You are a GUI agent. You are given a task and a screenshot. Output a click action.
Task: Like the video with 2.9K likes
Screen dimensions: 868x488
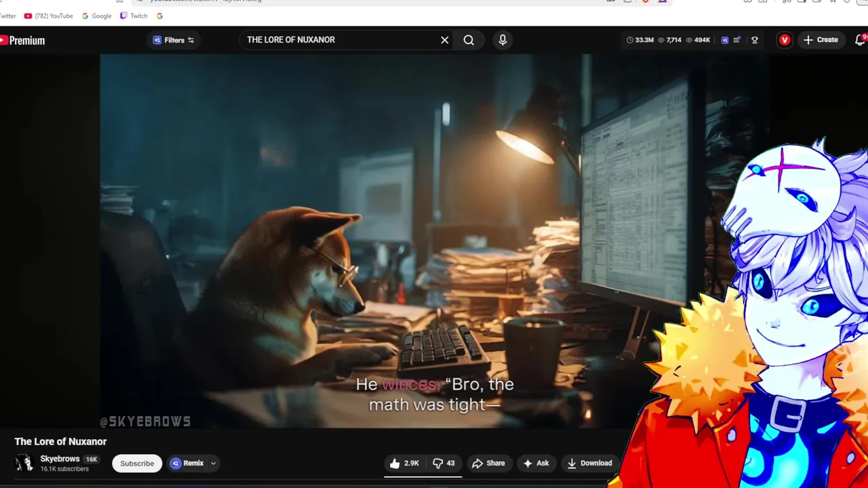point(403,464)
